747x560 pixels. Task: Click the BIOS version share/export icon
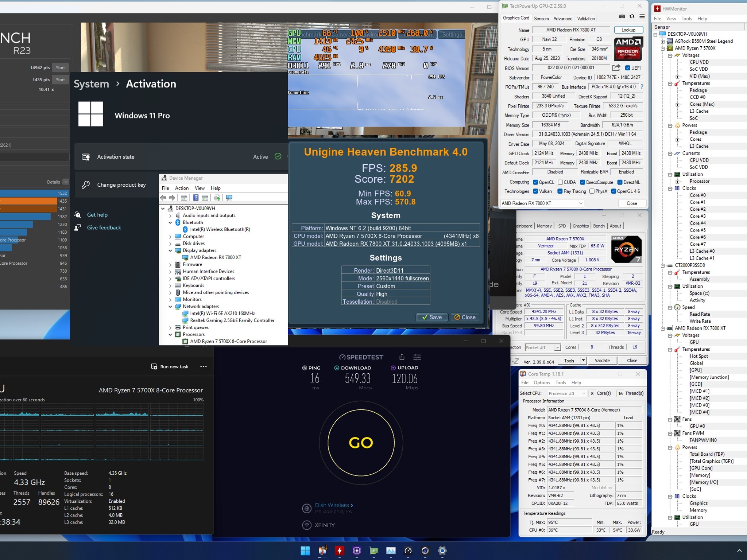tap(616, 67)
